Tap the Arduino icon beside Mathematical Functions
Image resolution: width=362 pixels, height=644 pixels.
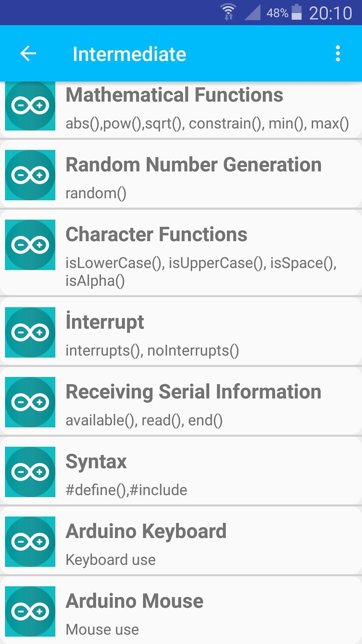[30, 106]
